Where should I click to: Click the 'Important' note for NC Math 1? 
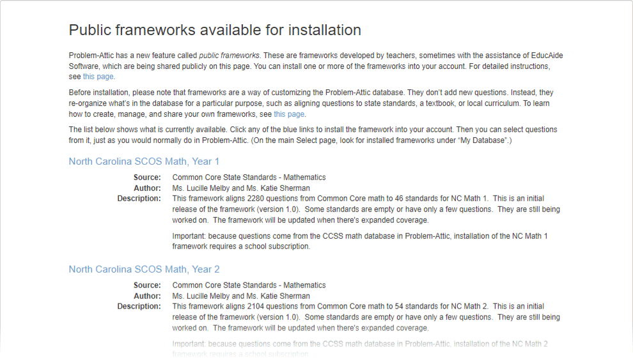coord(360,241)
